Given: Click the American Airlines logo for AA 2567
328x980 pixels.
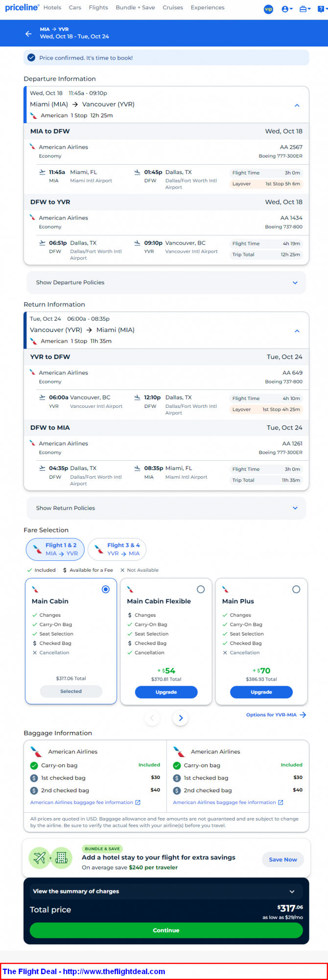Looking at the screenshot, I should 33,147.
